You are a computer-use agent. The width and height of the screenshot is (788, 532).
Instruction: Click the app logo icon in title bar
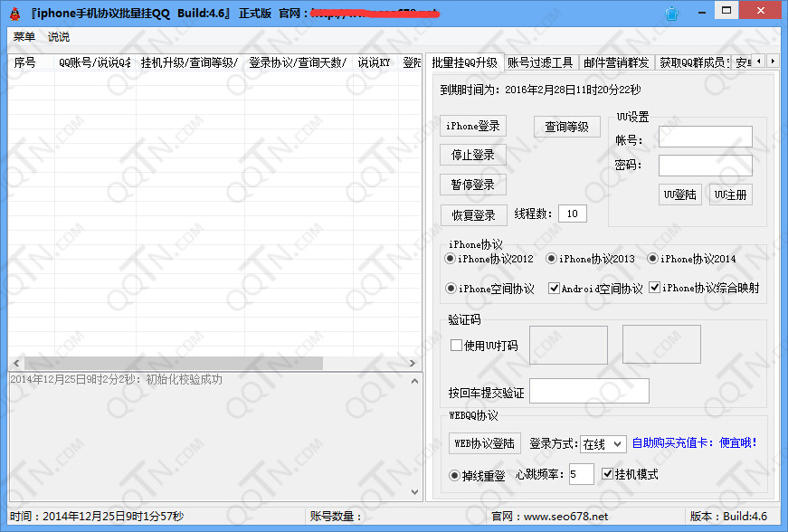click(x=14, y=14)
